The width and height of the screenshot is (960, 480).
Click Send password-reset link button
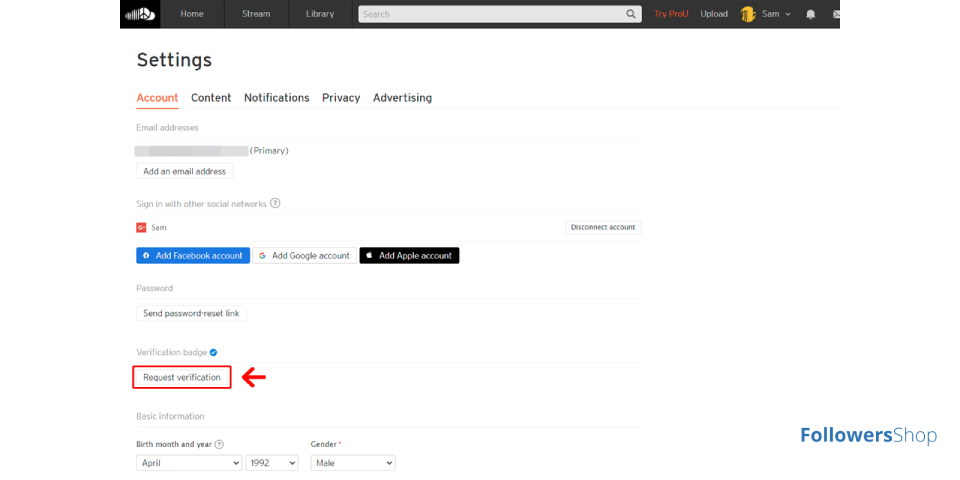coord(191,313)
